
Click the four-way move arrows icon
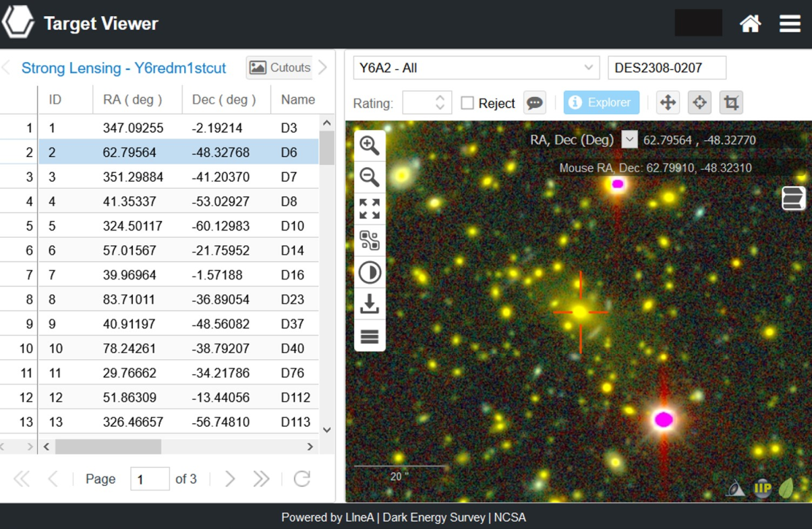(x=668, y=102)
